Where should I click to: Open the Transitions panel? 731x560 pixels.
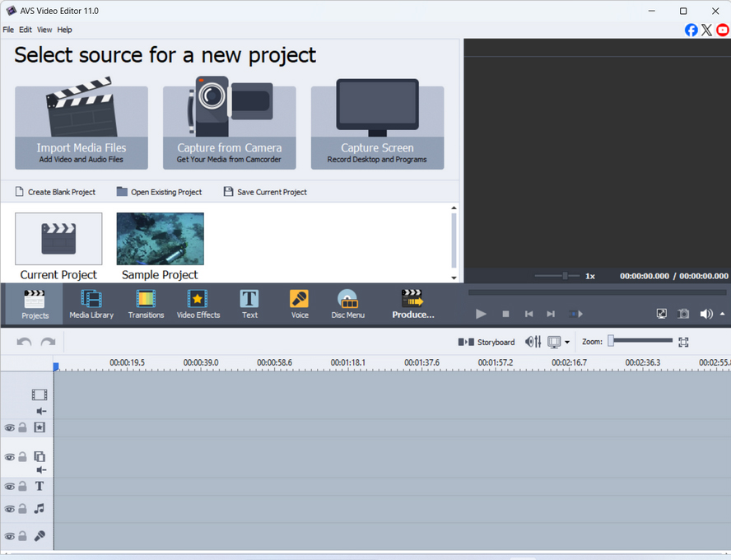(146, 304)
